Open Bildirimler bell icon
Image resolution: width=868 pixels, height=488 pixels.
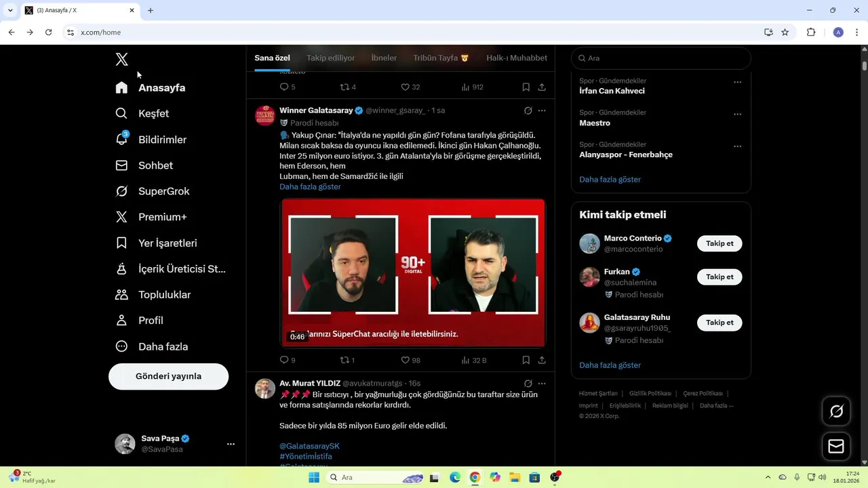121,139
